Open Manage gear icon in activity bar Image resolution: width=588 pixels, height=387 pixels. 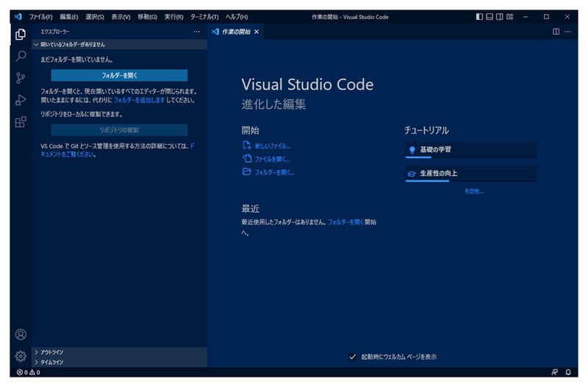(21, 356)
